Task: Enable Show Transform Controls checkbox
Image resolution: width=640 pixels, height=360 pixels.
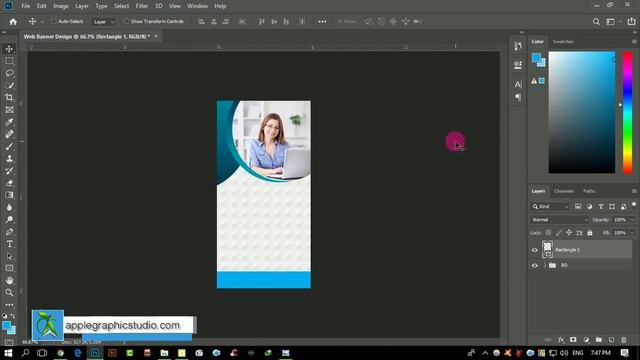Action: 127,21
